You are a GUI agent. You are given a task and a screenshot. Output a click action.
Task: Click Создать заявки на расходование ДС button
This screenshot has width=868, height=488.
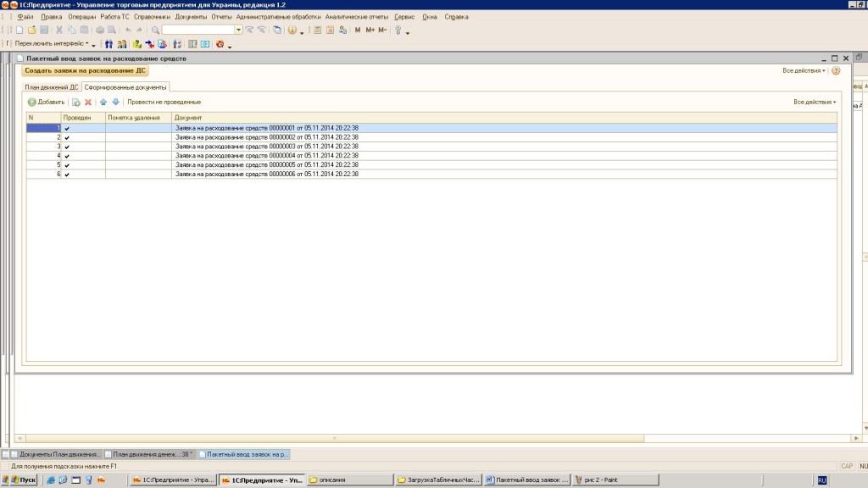coord(86,71)
